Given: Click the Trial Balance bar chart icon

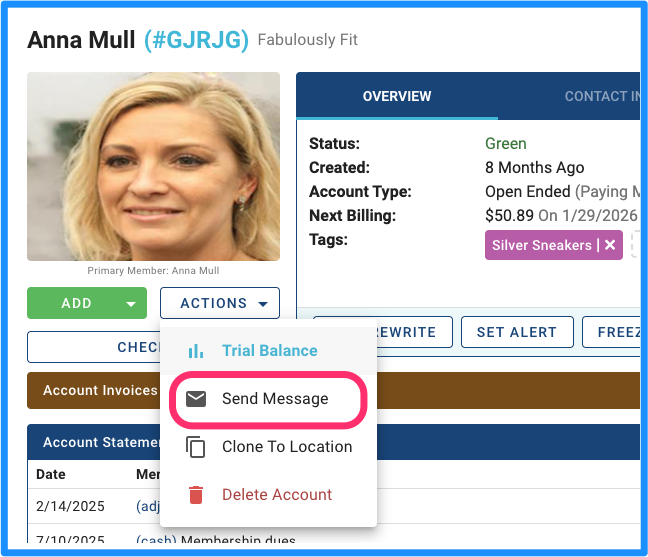Looking at the screenshot, I should [195, 351].
